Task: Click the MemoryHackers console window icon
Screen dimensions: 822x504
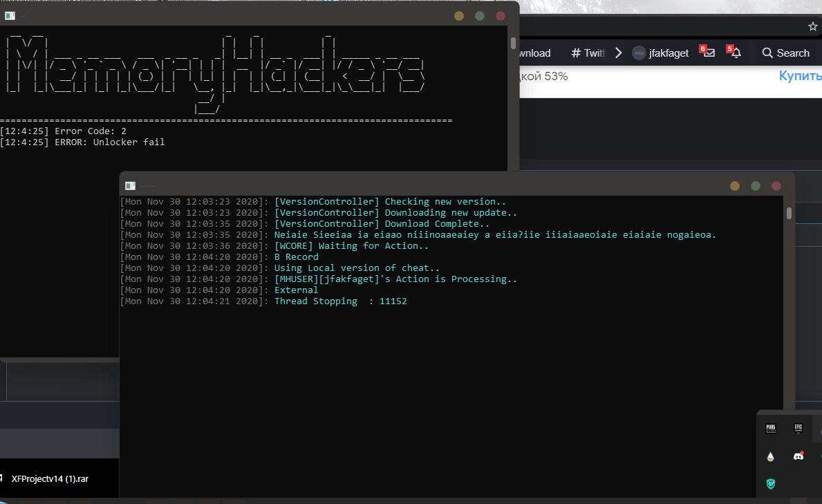Action: [x=10, y=16]
